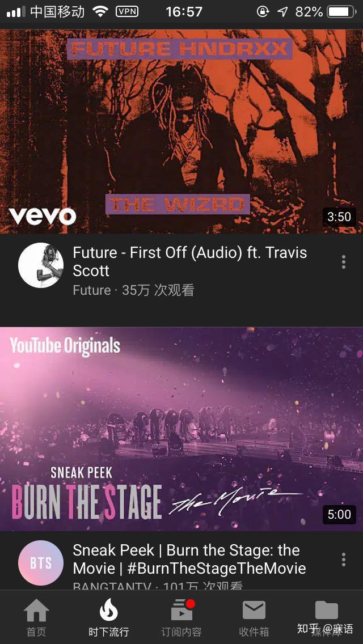This screenshot has height=644, width=363.
Task: Open more options for Burn the Stage video
Action: [x=344, y=560]
